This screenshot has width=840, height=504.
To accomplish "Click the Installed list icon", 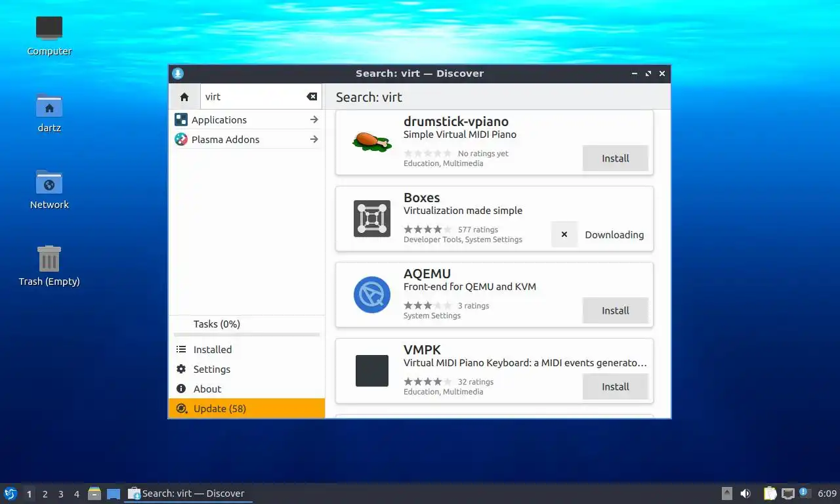I will click(181, 349).
